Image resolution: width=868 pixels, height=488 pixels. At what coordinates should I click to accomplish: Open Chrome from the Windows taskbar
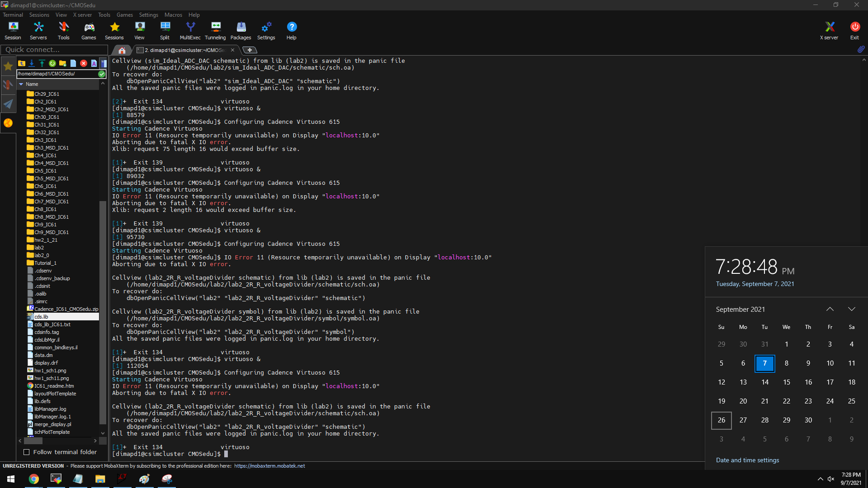click(x=34, y=479)
